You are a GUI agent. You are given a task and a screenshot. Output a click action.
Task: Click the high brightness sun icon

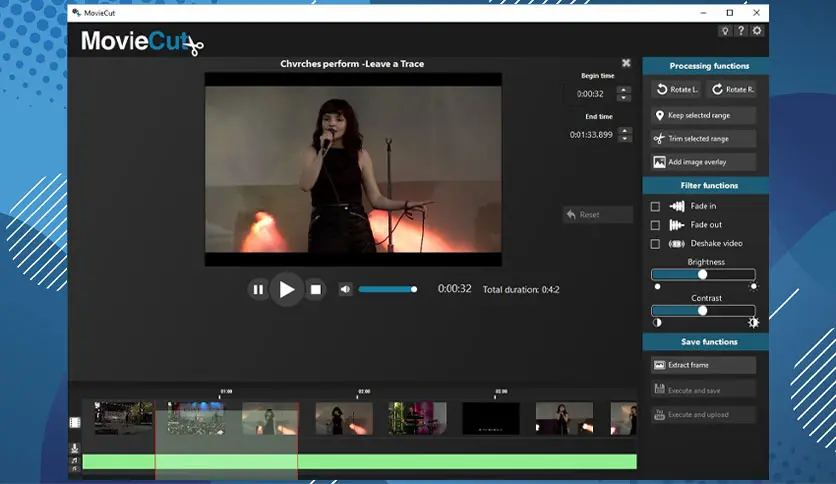(753, 287)
